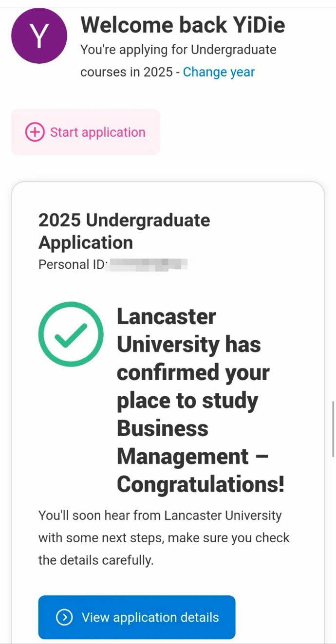
Task: Click "confirmed your" line in the headline
Action: [193, 373]
